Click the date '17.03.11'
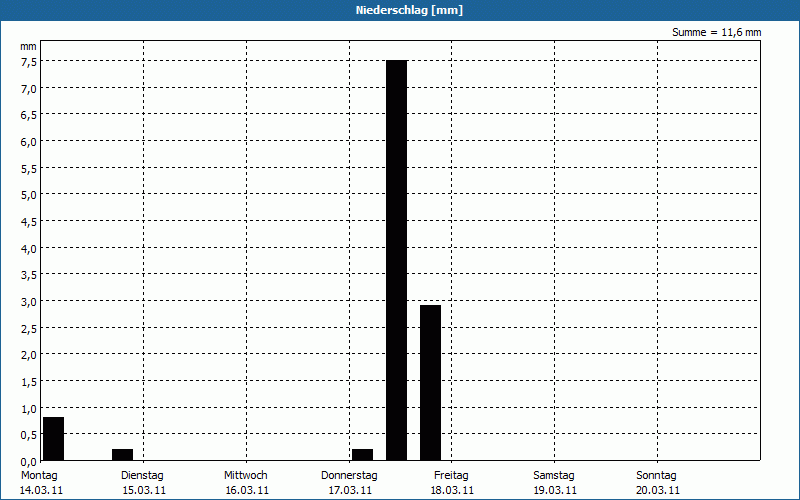Image resolution: width=800 pixels, height=500 pixels. click(x=350, y=490)
